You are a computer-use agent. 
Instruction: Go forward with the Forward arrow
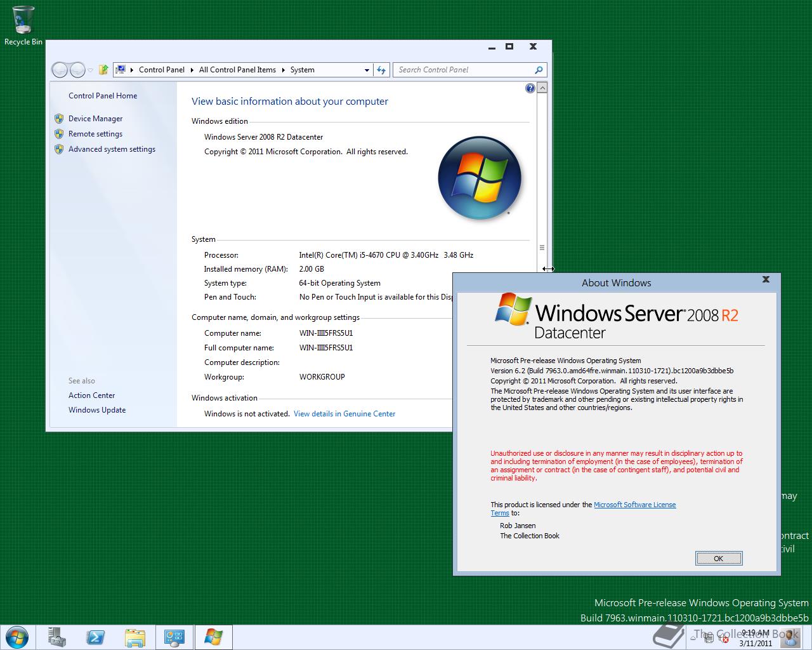tap(77, 70)
